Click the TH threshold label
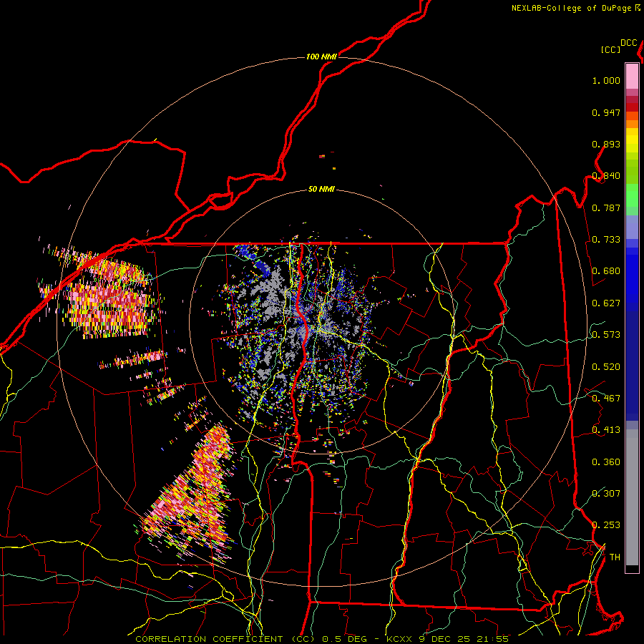 (615, 557)
